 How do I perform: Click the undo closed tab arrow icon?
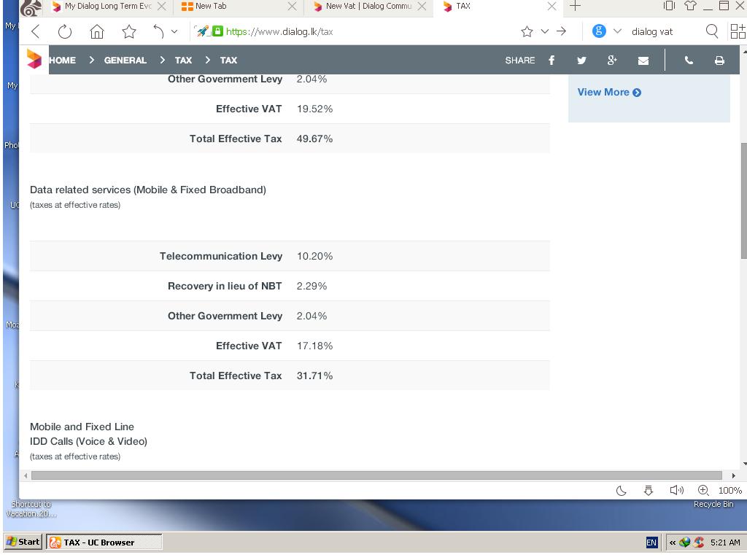(158, 31)
